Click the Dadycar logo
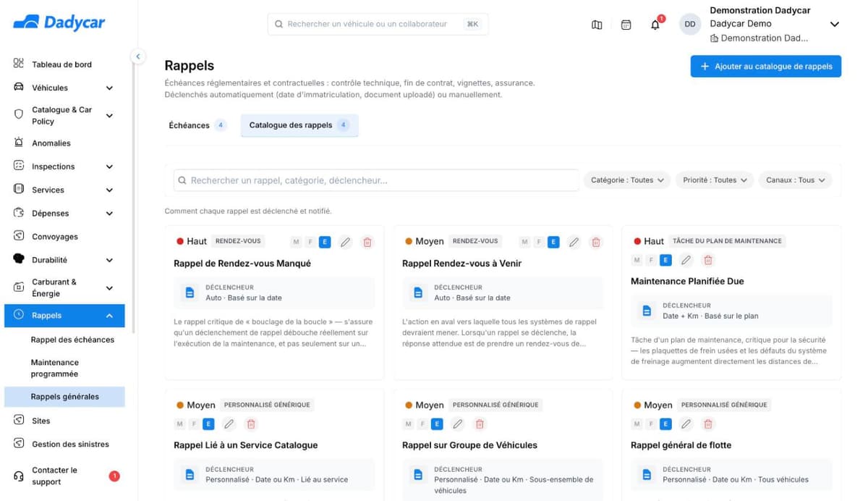868x501 pixels. pos(59,22)
